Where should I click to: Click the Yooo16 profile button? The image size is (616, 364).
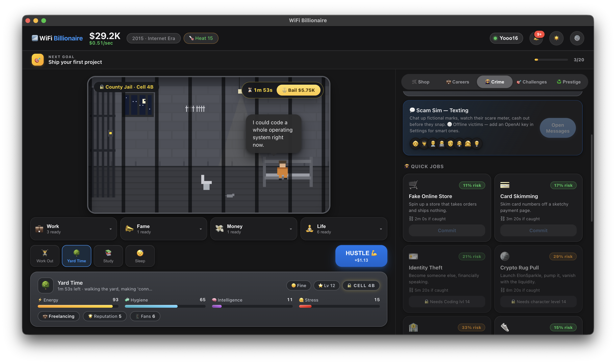click(506, 38)
